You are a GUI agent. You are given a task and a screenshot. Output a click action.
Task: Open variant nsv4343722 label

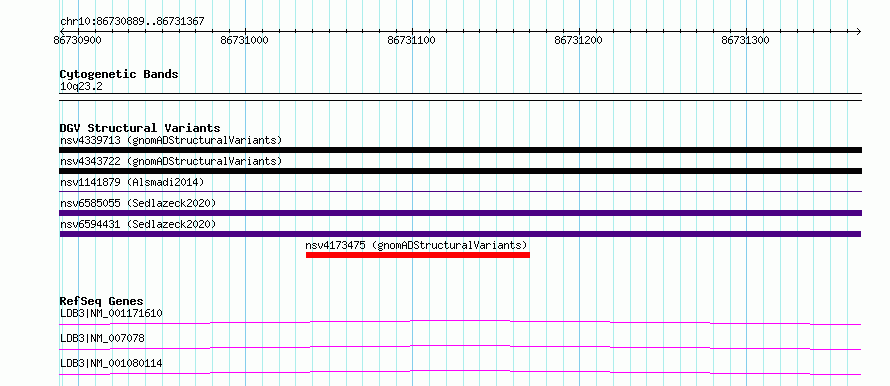(171, 161)
